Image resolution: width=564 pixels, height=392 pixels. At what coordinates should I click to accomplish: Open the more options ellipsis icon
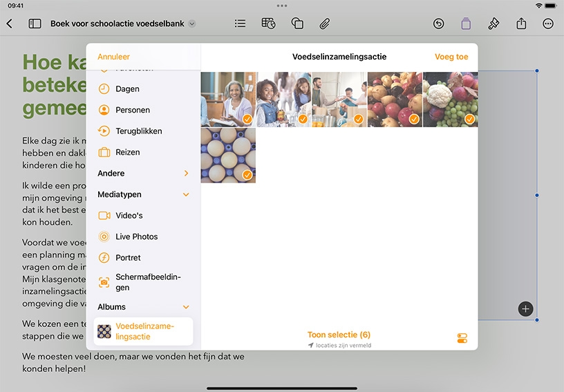click(x=548, y=24)
